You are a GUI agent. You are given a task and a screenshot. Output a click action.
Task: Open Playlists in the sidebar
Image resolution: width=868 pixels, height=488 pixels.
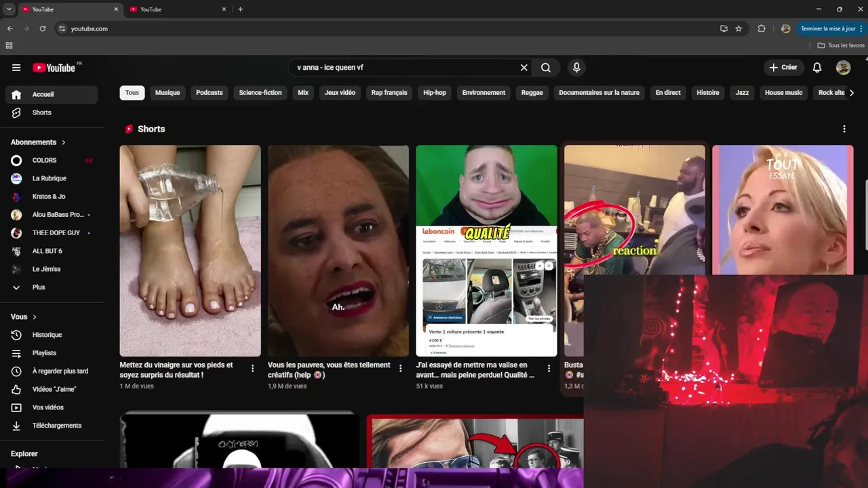pos(52,353)
